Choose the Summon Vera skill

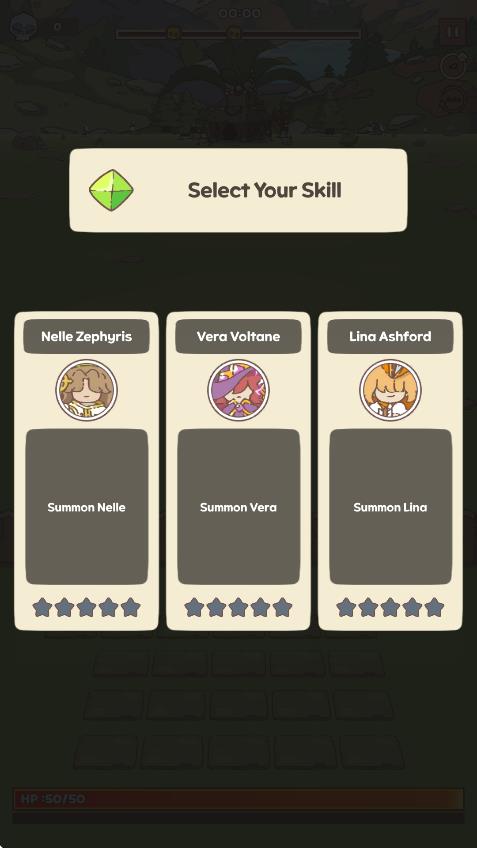pos(238,507)
